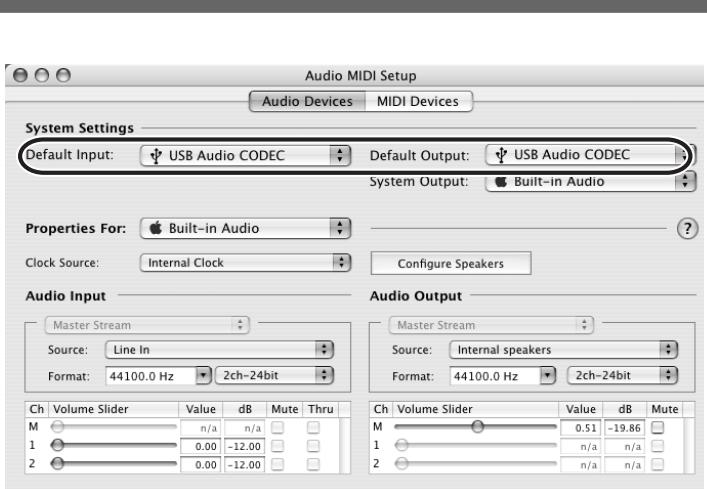
Task: Click Audio Input channel 1 volume slider
Action: 113,445
